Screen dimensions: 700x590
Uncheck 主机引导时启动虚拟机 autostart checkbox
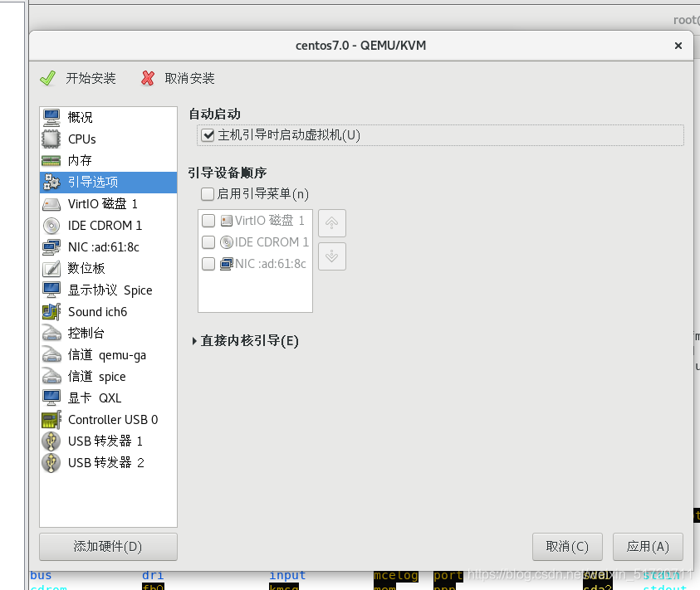208,134
